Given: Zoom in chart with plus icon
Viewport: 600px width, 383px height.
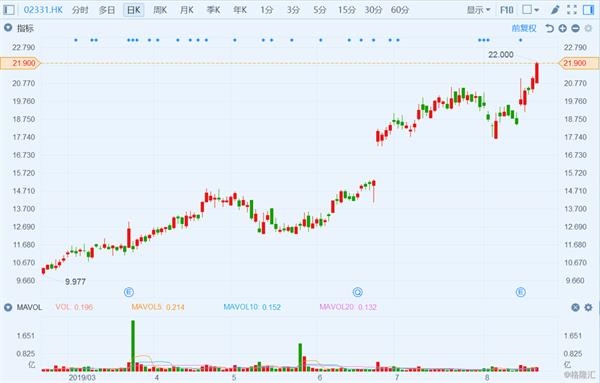Looking at the screenshot, I should pos(562,28).
